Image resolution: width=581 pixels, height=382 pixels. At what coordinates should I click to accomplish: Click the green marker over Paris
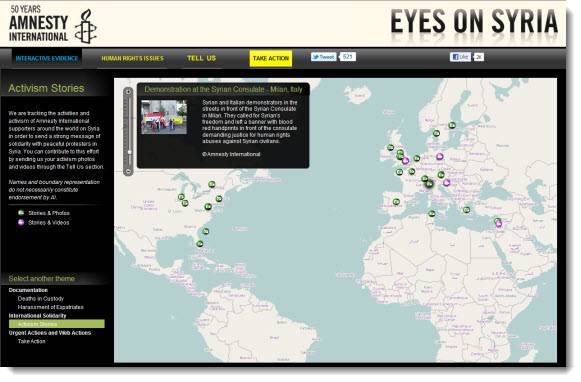click(412, 172)
